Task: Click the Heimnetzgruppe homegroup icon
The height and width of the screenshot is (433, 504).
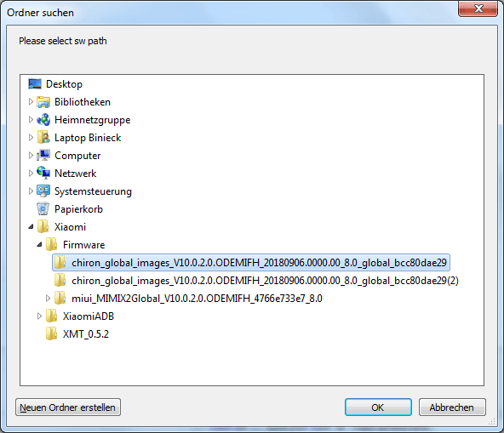Action: [x=43, y=120]
